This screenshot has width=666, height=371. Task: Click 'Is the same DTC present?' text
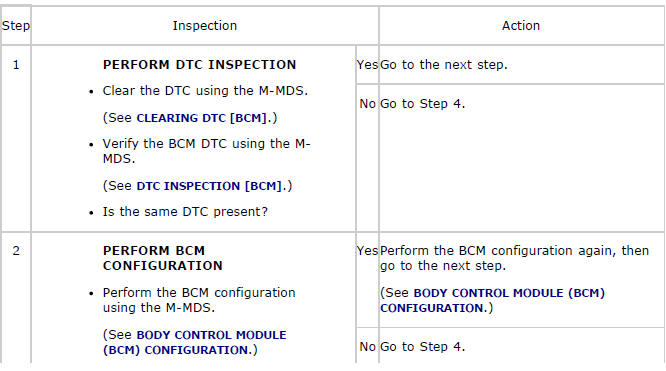coord(185,212)
